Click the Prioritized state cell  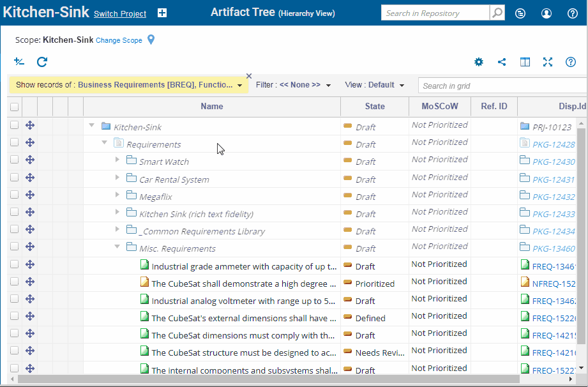(375, 284)
